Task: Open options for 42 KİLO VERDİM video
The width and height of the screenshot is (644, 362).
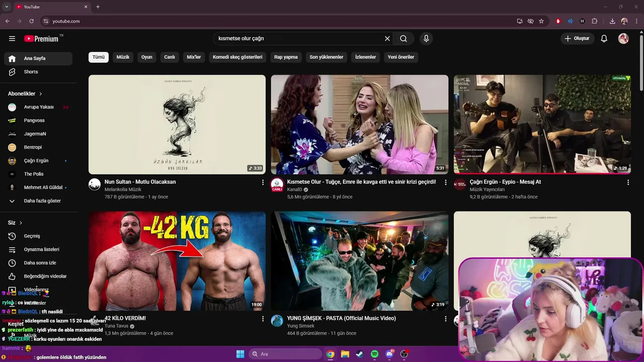Action: (x=263, y=319)
